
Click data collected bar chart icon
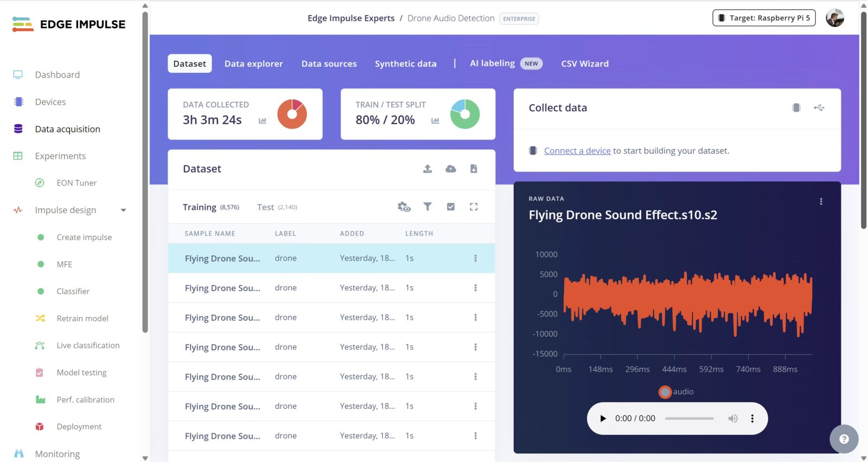pos(263,121)
